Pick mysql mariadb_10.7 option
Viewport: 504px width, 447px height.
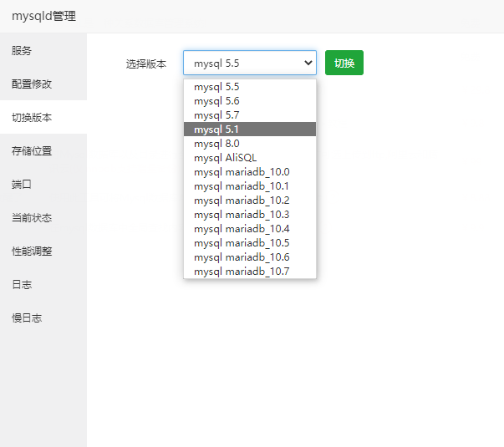pyautogui.click(x=250, y=272)
